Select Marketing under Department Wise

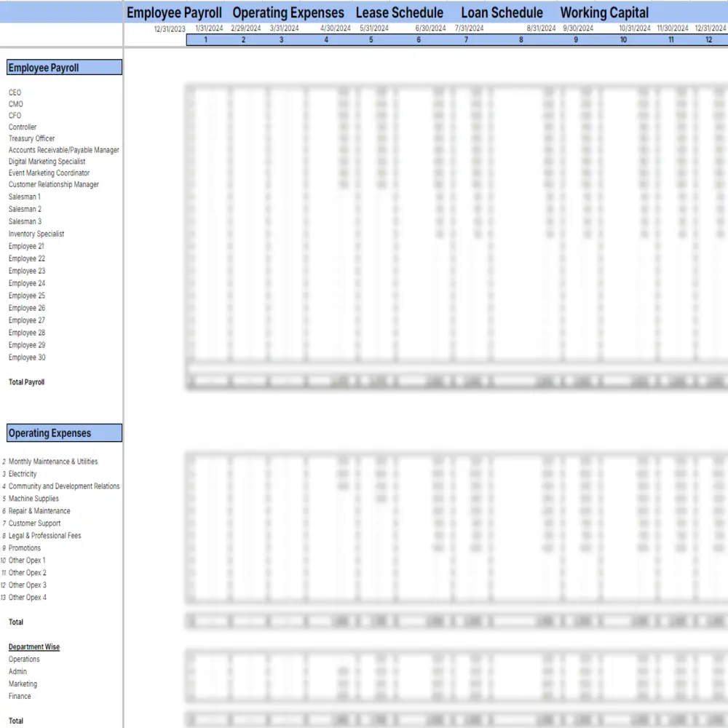tap(23, 684)
